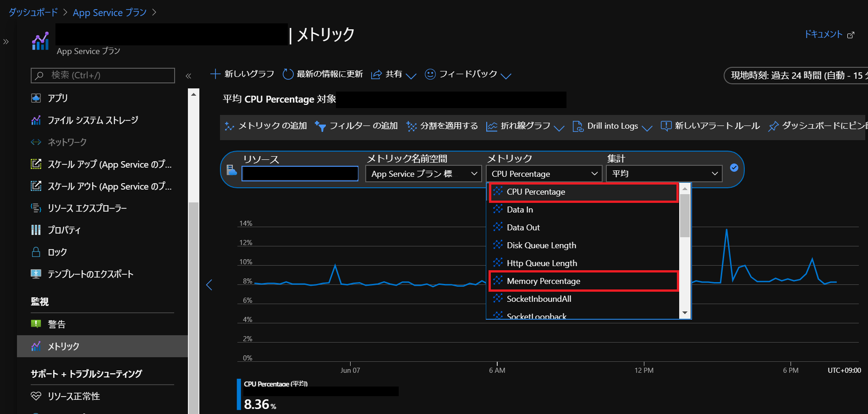This screenshot has height=414, width=868.
Task: Click フィルター の追加 funnel icon
Action: click(320, 126)
